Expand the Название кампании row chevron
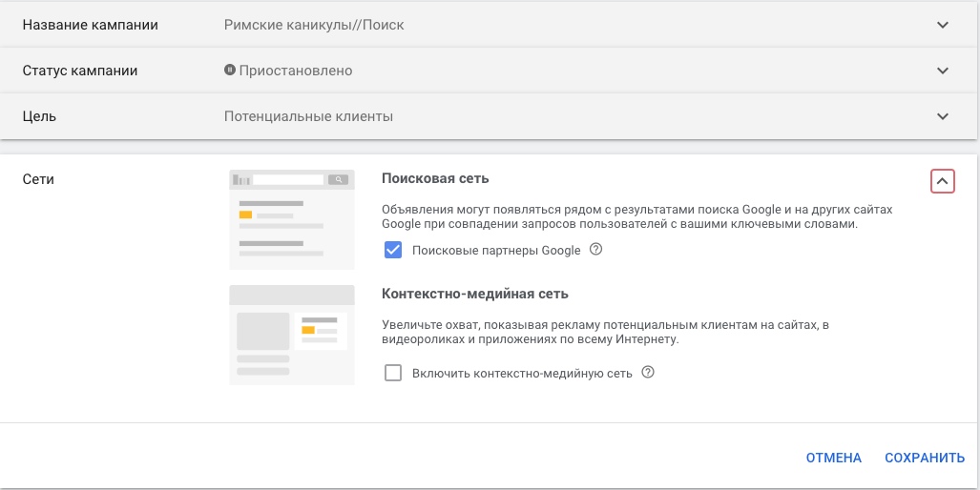The image size is (980, 490). 943,25
